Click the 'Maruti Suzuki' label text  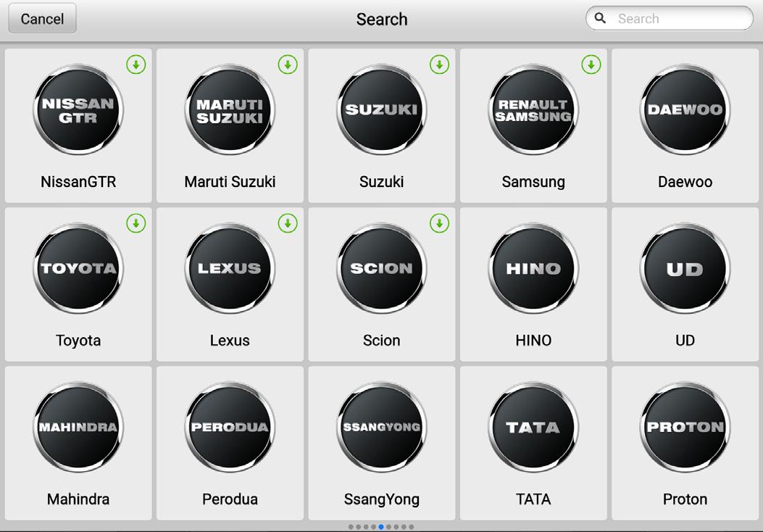click(230, 181)
